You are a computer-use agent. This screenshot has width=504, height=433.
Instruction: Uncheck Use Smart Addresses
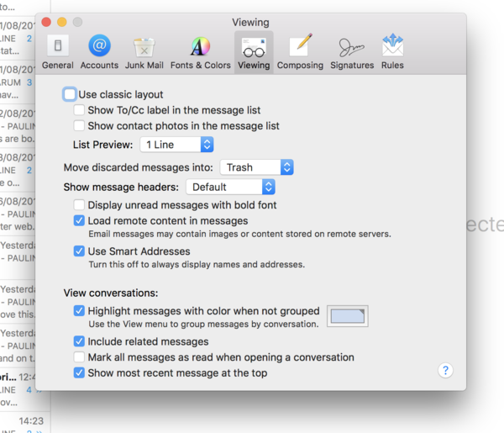pyautogui.click(x=80, y=251)
